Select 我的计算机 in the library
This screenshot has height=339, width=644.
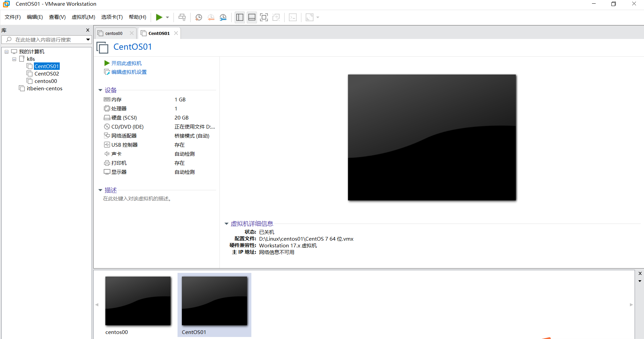(x=32, y=51)
